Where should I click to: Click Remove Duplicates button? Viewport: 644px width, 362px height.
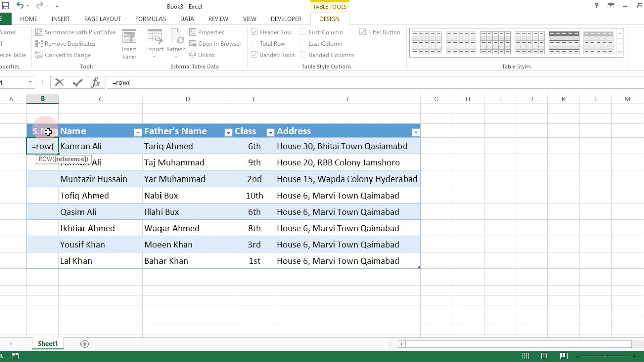point(65,43)
